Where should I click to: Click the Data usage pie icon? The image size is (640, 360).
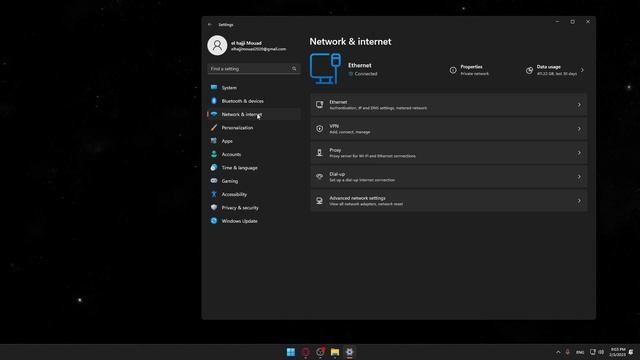click(529, 70)
